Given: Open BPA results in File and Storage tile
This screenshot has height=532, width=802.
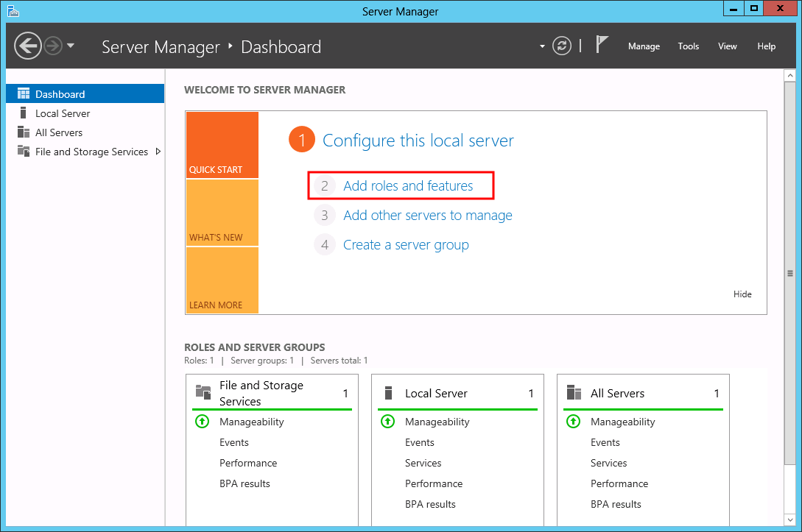Looking at the screenshot, I should [x=245, y=483].
